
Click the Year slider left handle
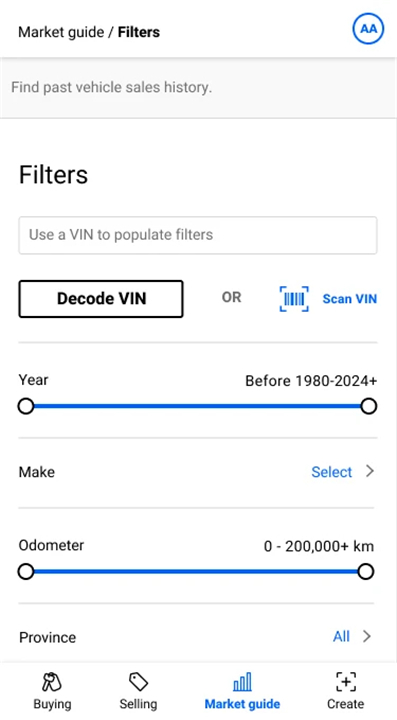26,406
